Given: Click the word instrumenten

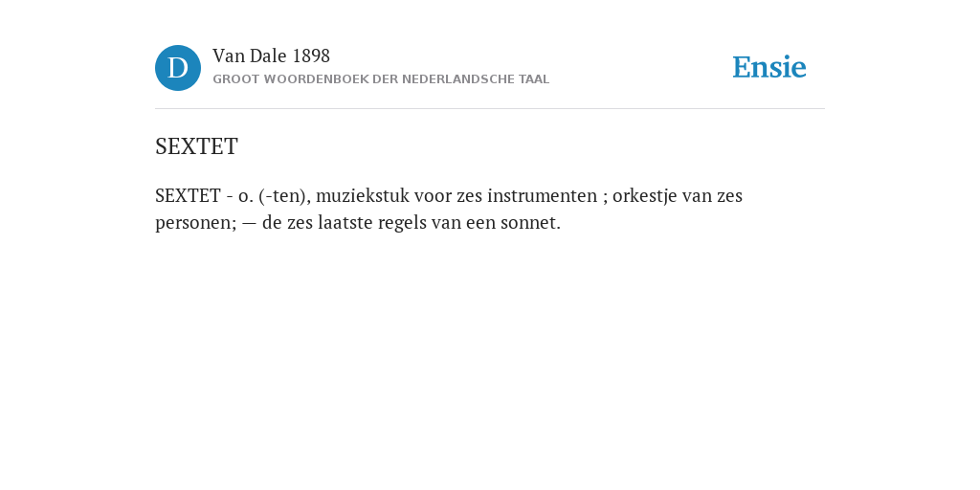Looking at the screenshot, I should tap(543, 196).
